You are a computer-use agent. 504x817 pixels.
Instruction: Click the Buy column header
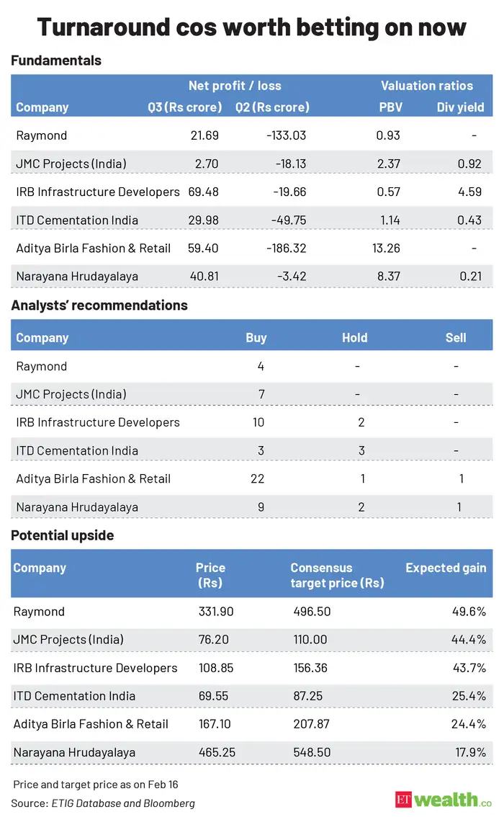tap(256, 337)
